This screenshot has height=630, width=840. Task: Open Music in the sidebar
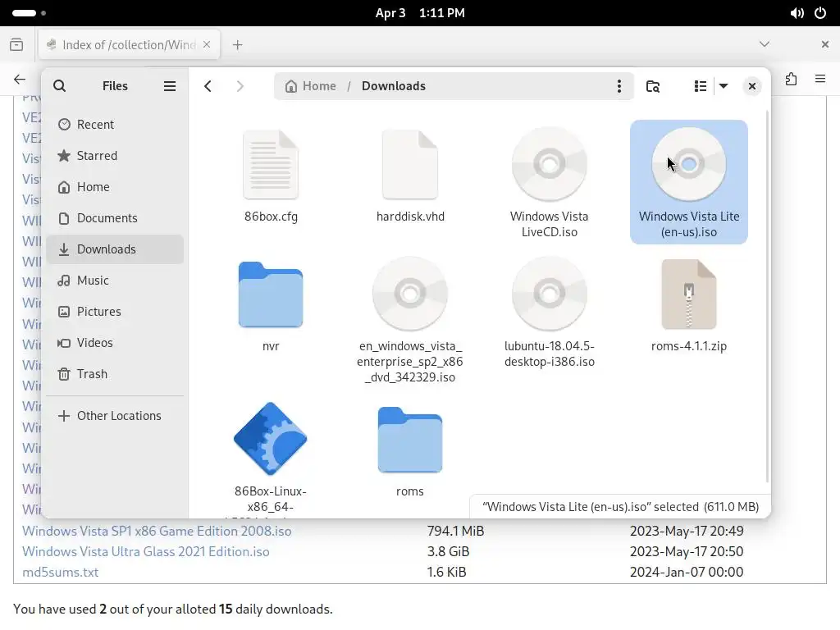[x=115, y=281]
